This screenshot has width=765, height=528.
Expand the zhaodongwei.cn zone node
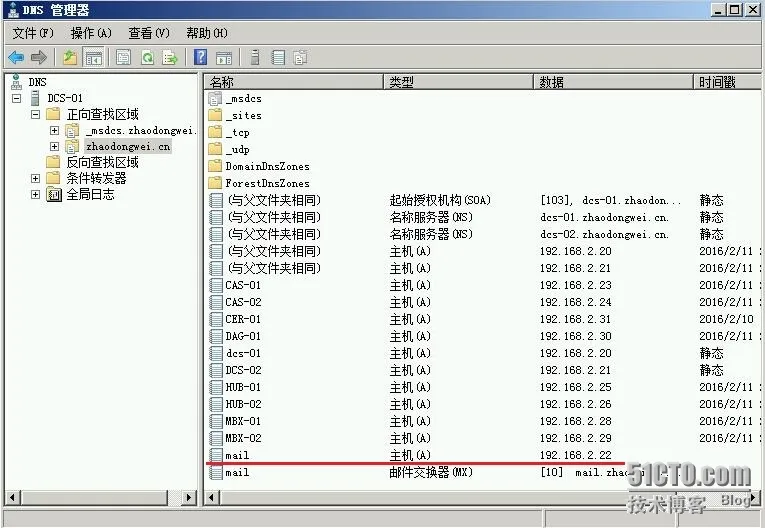click(54, 146)
